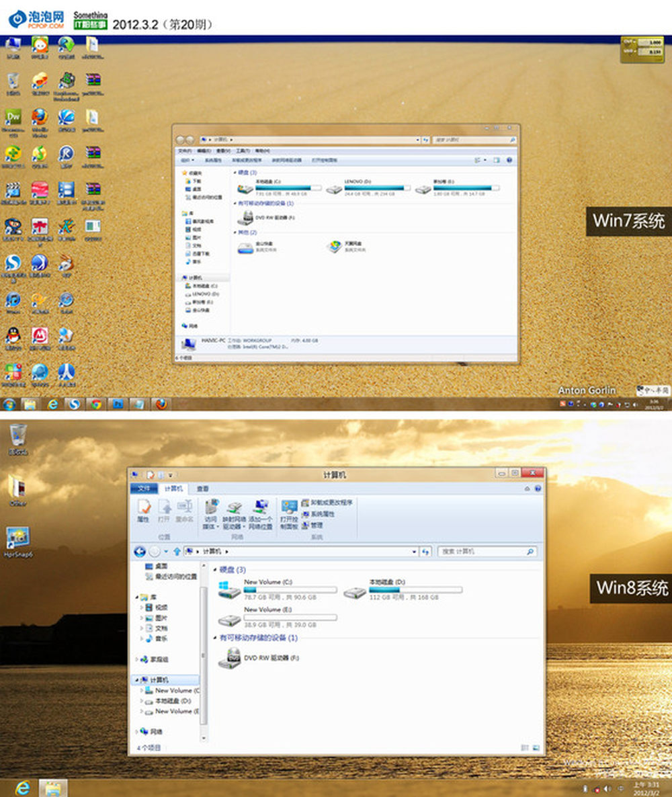Click the Win8 Explorer search box
672x797 pixels.
[x=487, y=552]
